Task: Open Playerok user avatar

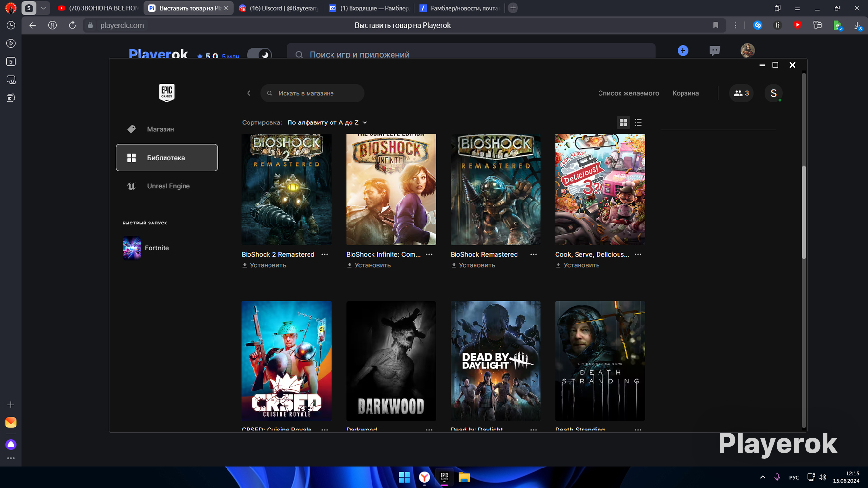Action: coord(747,50)
